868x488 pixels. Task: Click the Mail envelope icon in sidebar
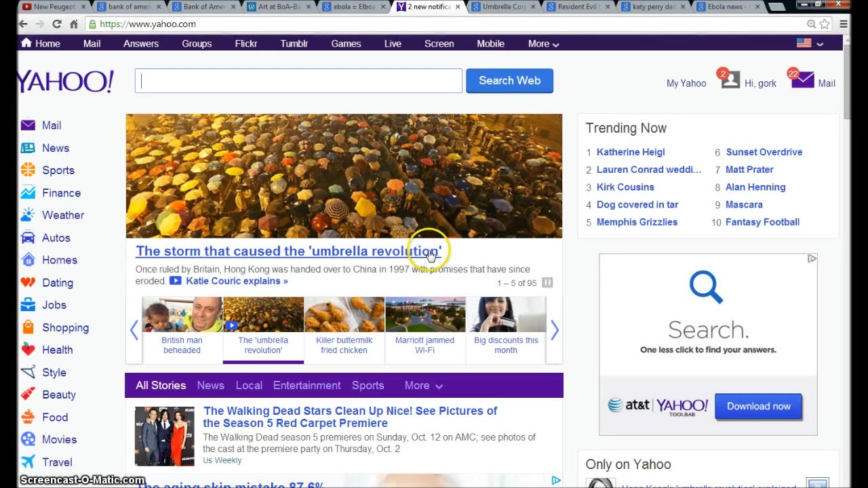point(28,125)
